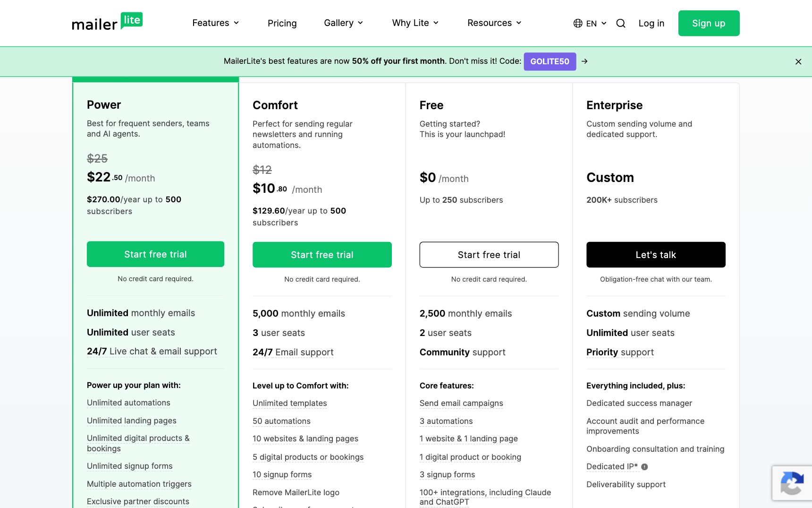Click Priority support in Enterprise

point(620,352)
